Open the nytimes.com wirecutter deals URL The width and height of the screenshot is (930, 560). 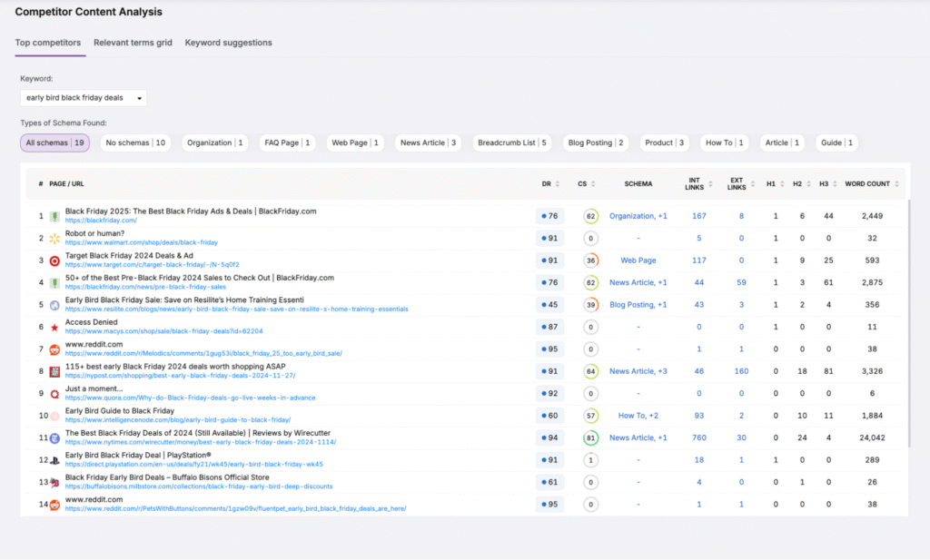click(201, 442)
